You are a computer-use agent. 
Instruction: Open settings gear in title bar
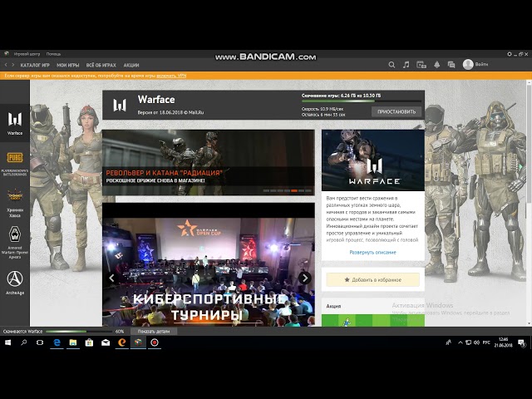(x=510, y=54)
